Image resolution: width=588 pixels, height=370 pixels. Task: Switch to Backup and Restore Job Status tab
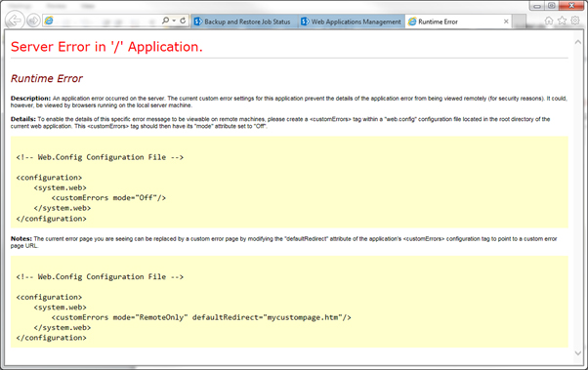click(244, 21)
